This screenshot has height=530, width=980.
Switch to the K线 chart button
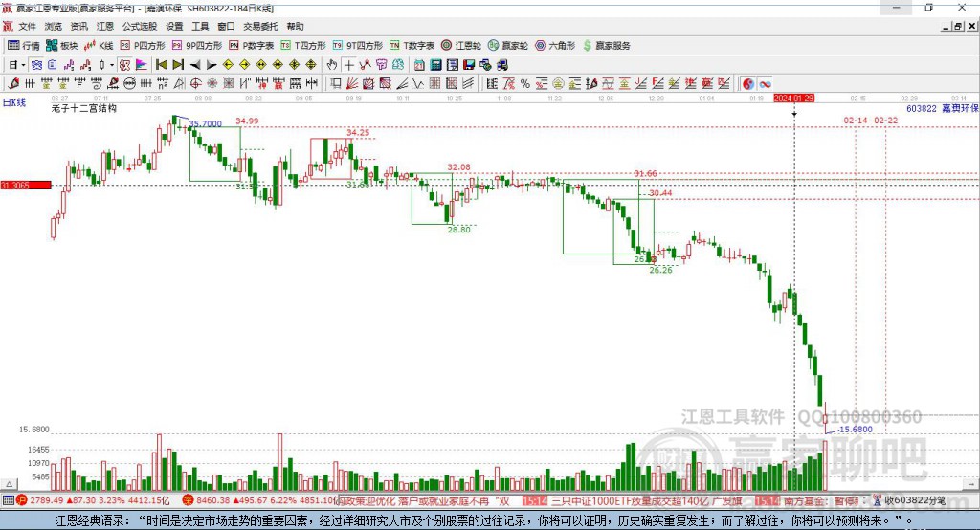[x=99, y=46]
